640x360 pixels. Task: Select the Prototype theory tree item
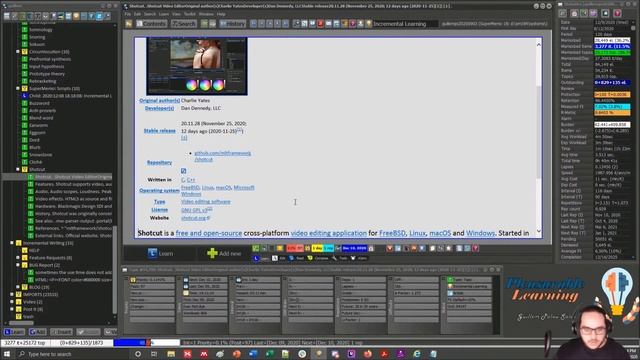tap(47, 74)
